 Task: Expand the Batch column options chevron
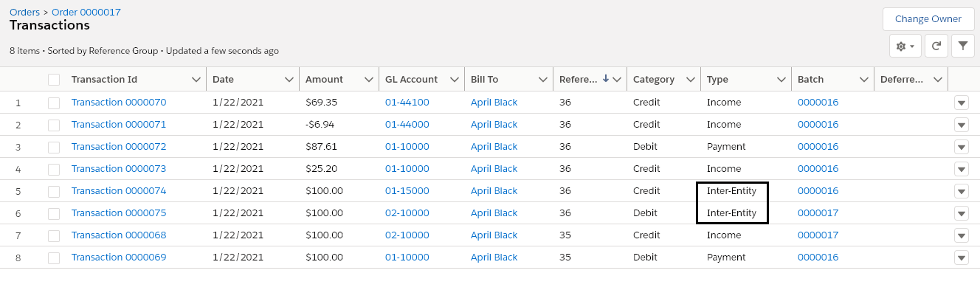point(860,80)
